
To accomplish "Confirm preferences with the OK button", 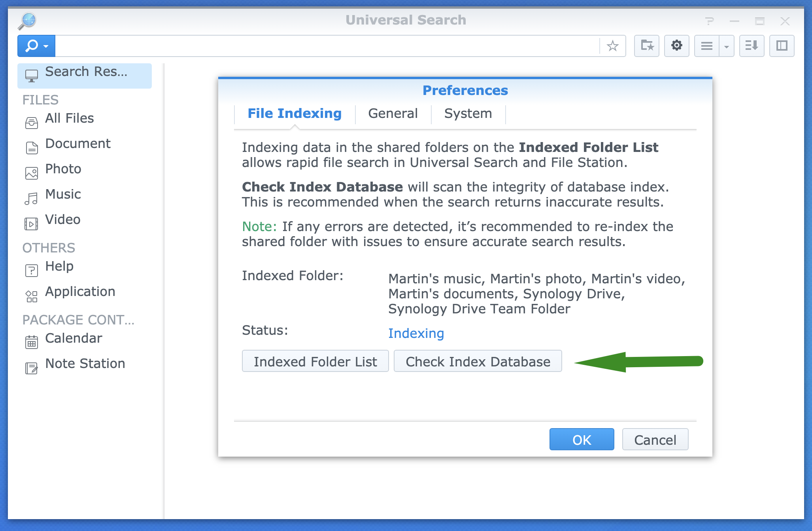I will pyautogui.click(x=582, y=440).
